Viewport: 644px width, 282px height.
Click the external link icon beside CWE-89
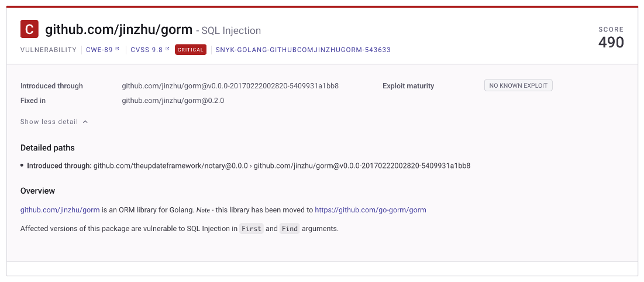[x=118, y=49]
